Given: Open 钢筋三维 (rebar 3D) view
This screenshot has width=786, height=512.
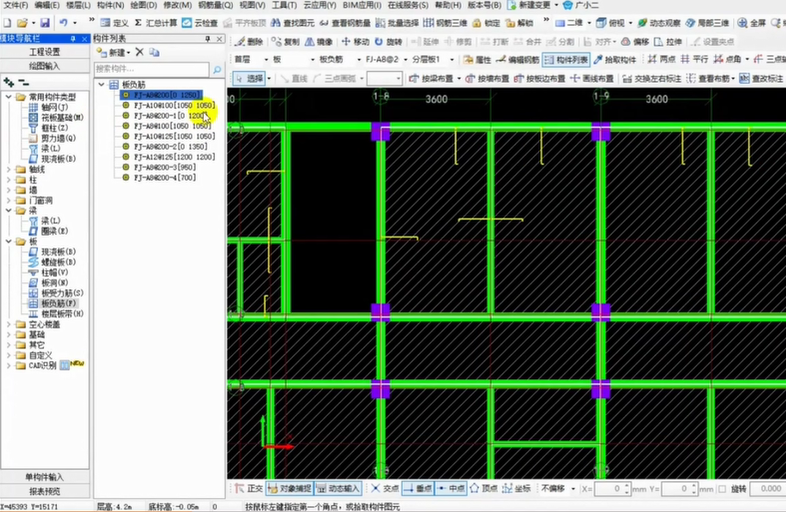Looking at the screenshot, I should [x=445, y=23].
